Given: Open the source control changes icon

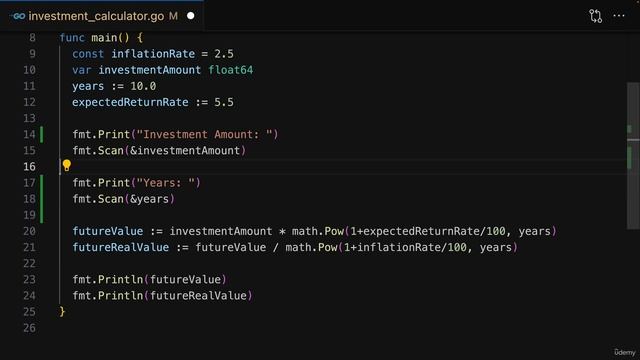Looking at the screenshot, I should click(596, 16).
